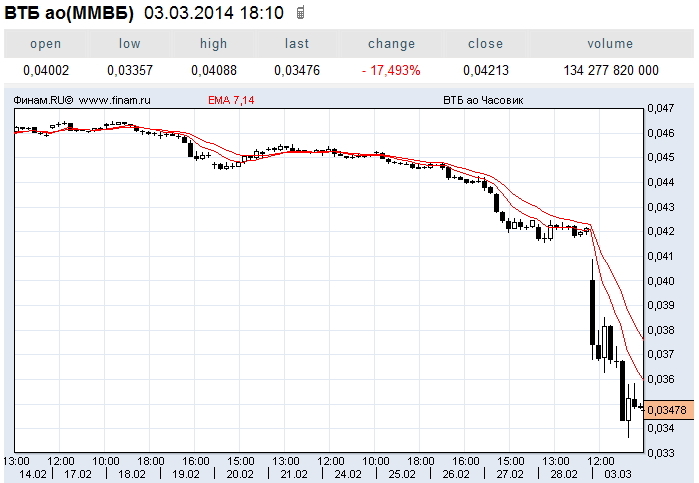Screen dimensions: 699x483
Task: Click the 'volume' column header
Action: [610, 43]
